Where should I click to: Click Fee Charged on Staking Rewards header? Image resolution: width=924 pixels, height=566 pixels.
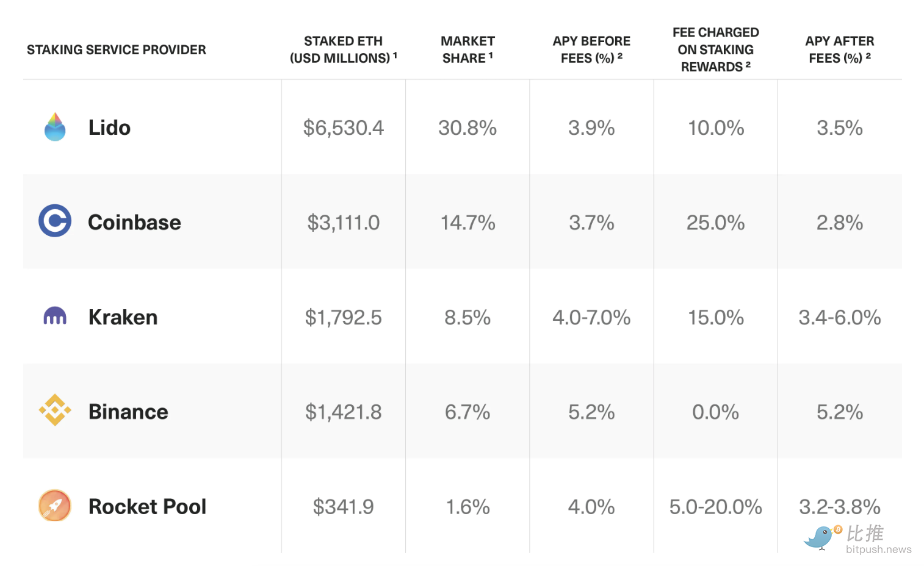[x=715, y=49]
